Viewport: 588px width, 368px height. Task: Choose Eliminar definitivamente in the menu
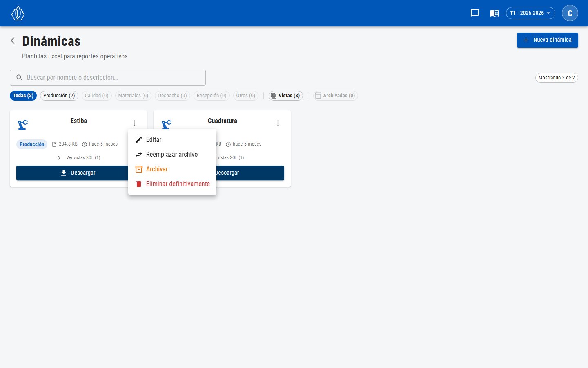[172, 184]
